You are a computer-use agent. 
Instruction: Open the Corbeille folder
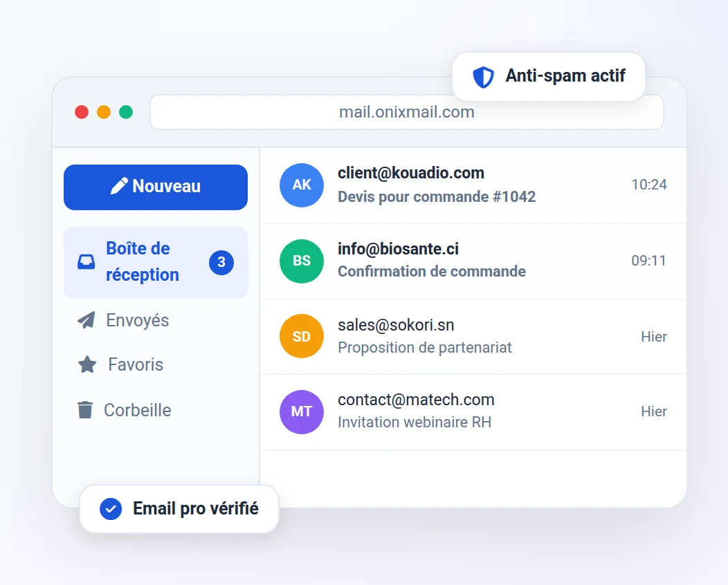click(x=156, y=410)
